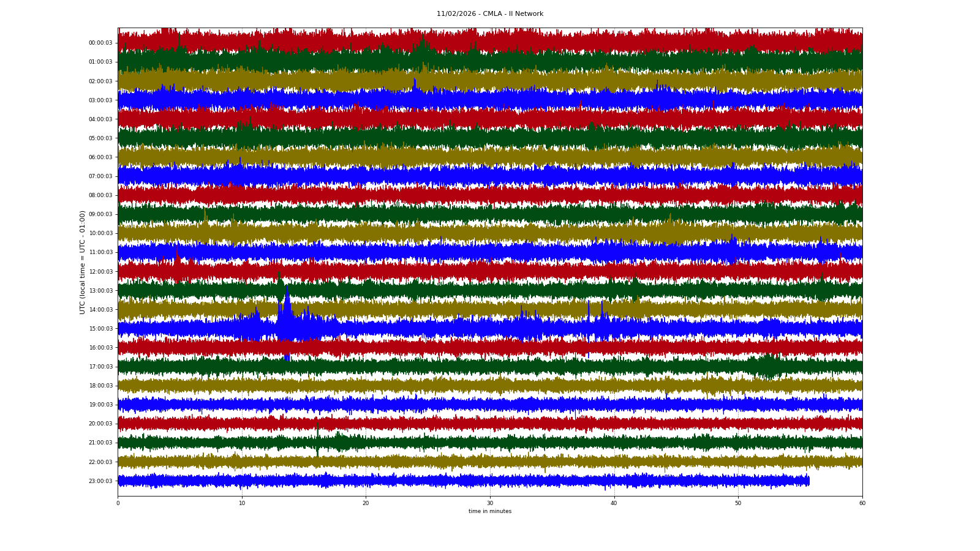Click the right end of the 23:00:03 blue trace
The image size is (980, 551).
point(809,481)
